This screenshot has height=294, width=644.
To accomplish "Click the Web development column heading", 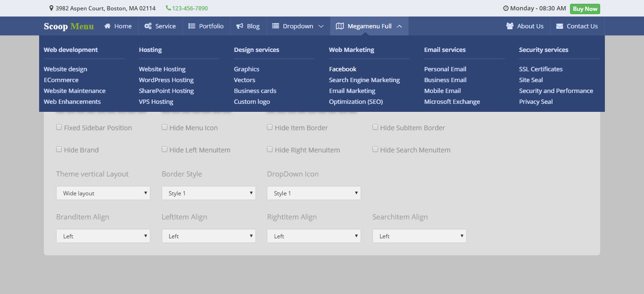I will (71, 50).
